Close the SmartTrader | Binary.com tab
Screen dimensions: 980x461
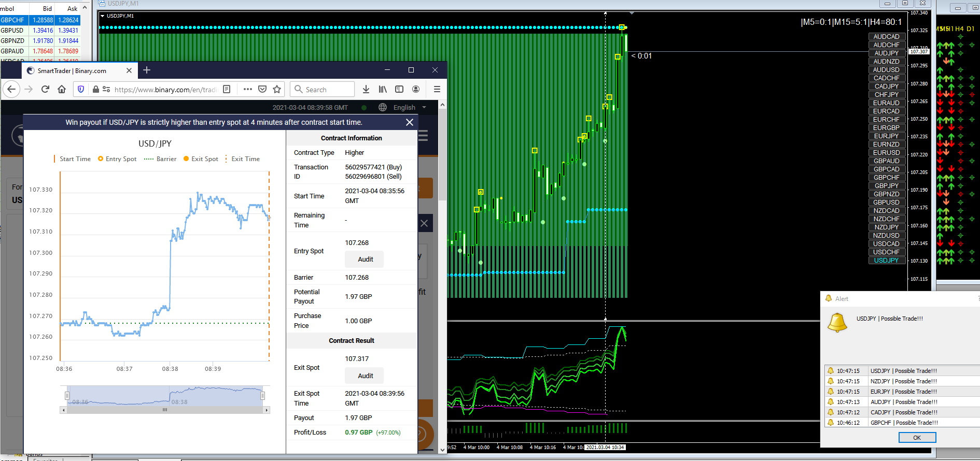(129, 70)
